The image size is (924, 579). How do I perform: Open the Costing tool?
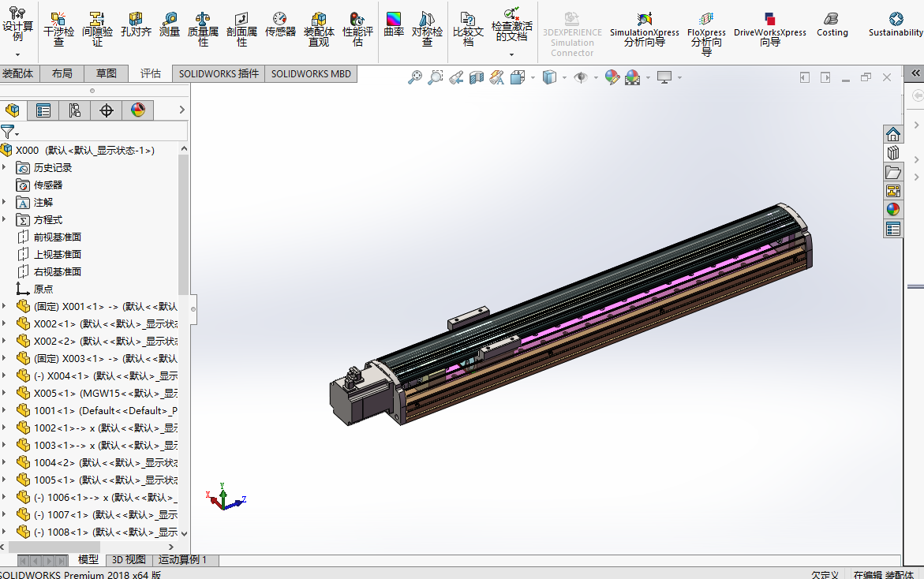coord(832,24)
